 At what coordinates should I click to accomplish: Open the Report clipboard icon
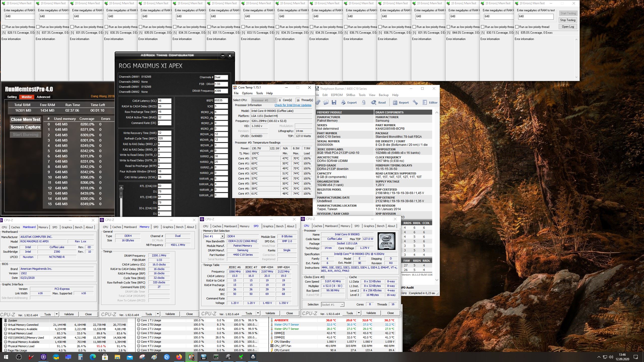coord(400,102)
